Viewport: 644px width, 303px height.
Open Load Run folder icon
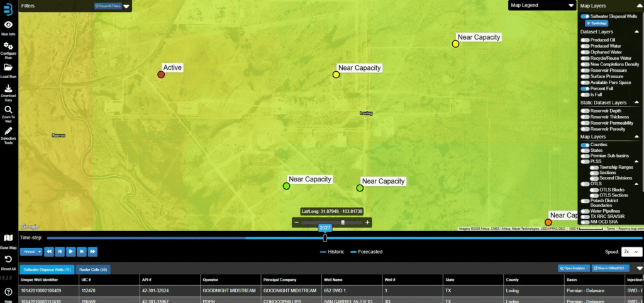[9, 67]
